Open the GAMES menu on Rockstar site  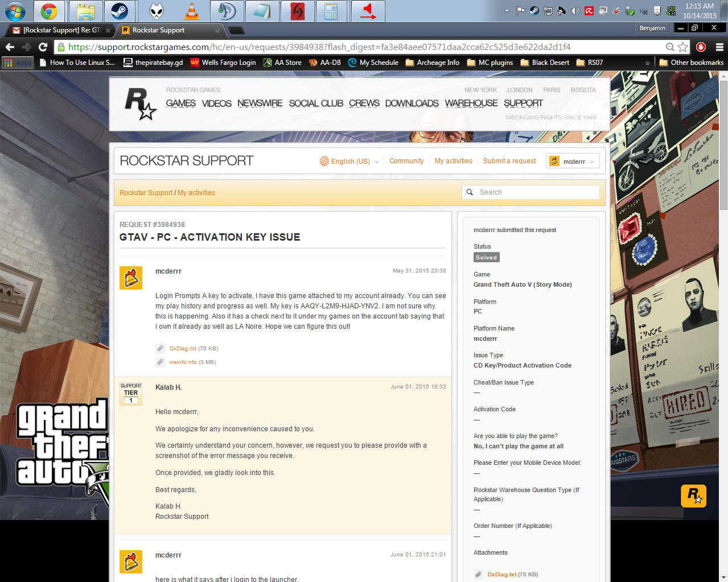tap(180, 103)
